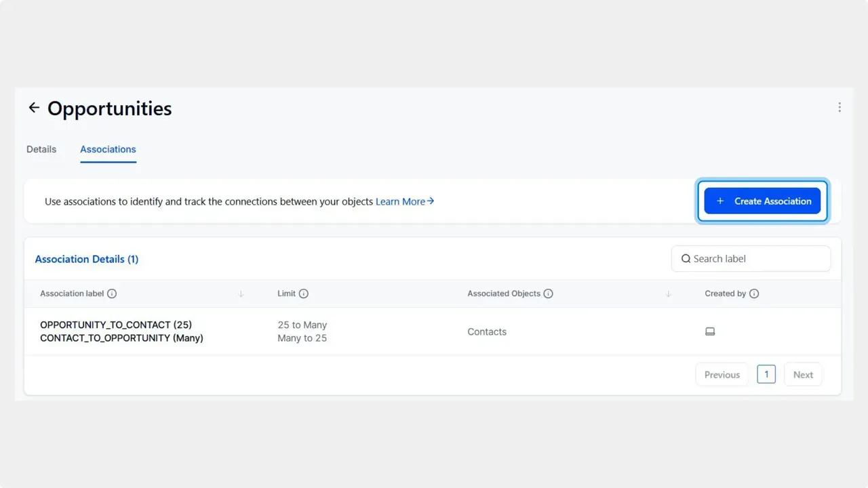The image size is (868, 488).
Task: Click the system-created icon in Contacts row
Action: coord(710,331)
